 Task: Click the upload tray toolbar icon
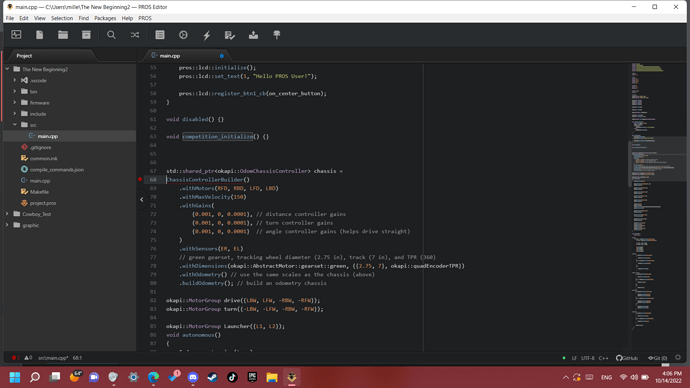253,35
